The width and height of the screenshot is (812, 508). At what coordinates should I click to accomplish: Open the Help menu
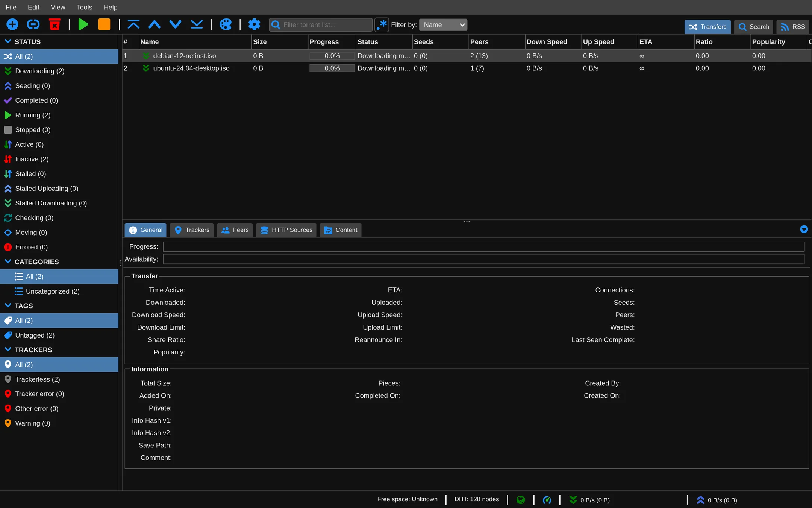tap(111, 7)
